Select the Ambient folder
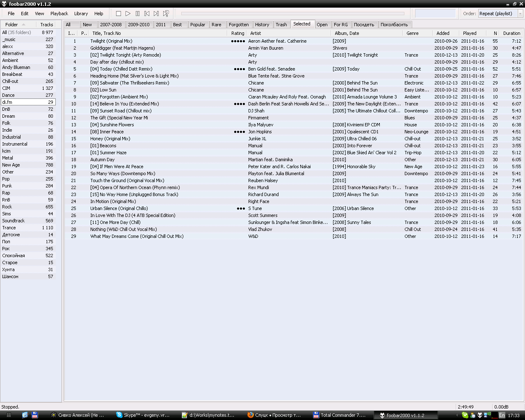The width and height of the screenshot is (525, 420). [x=28, y=60]
